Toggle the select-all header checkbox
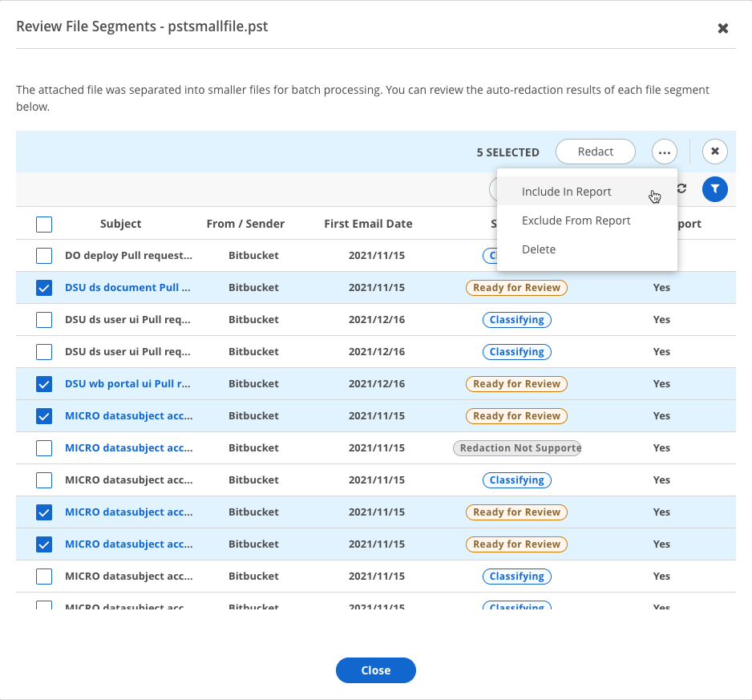Screen dimensions: 752x700 [44, 224]
